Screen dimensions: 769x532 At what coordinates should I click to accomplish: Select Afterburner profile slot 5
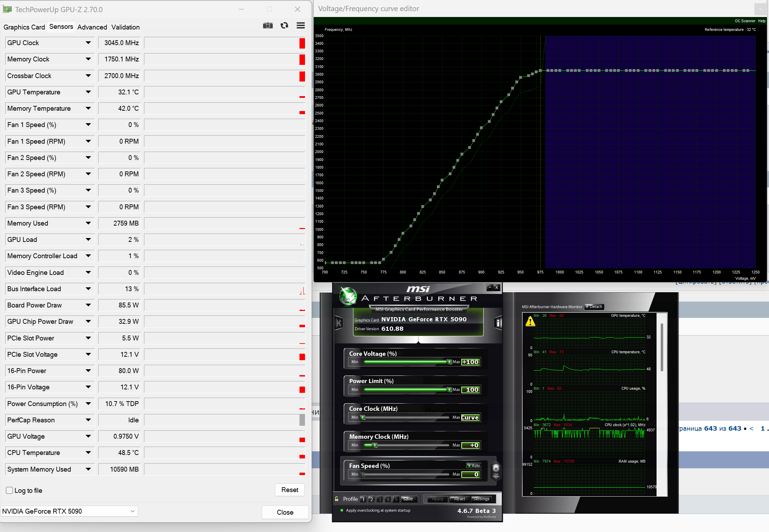[x=396, y=499]
